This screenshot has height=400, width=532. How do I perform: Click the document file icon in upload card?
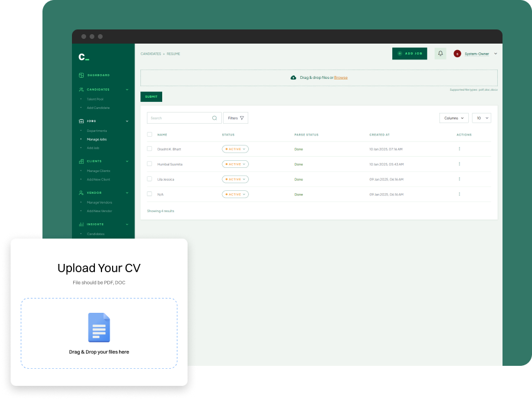pos(99,328)
